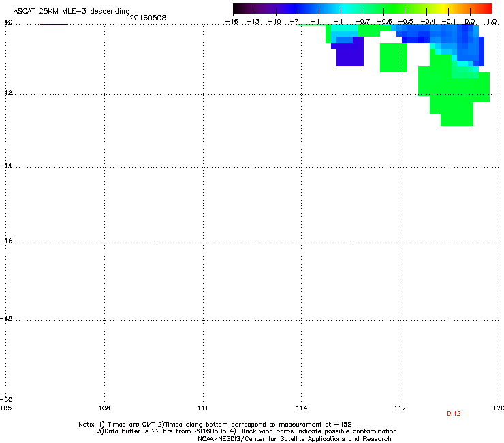Click the '105' longitude axis label

click(5, 408)
